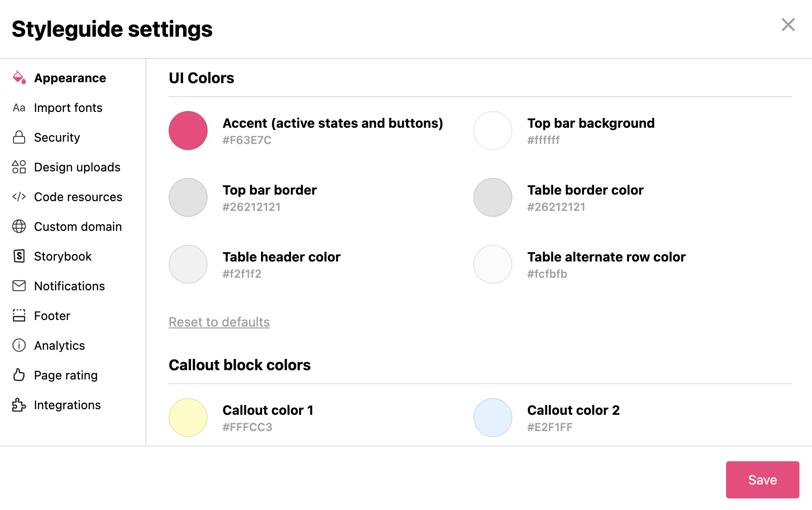Click the Table header color circle
The height and width of the screenshot is (510, 812).
coord(188,264)
